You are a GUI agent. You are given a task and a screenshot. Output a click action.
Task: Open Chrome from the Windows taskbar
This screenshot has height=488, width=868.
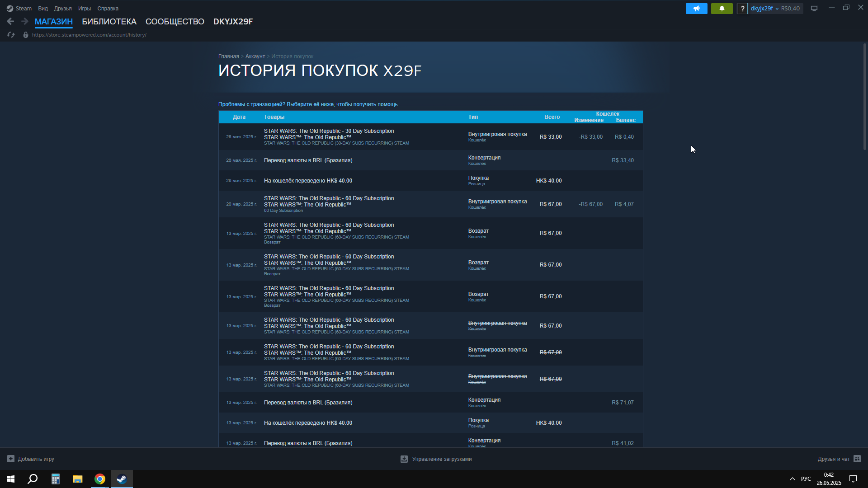point(100,479)
